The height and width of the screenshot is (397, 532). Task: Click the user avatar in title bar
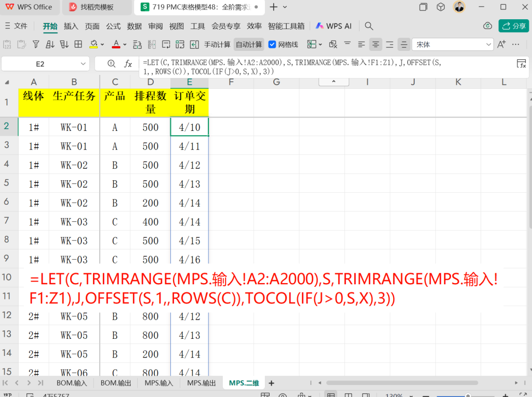point(459,7)
